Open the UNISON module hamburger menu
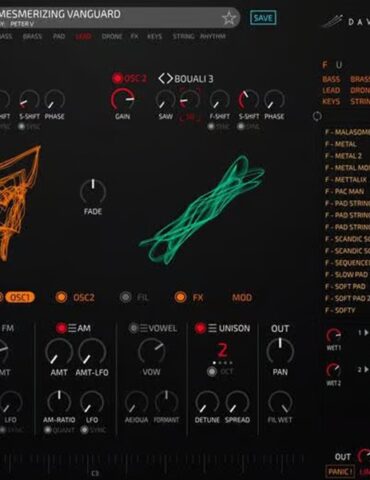 coord(212,328)
